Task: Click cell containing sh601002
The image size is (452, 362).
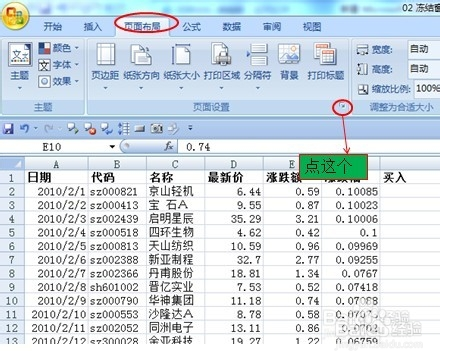Action: (117, 287)
